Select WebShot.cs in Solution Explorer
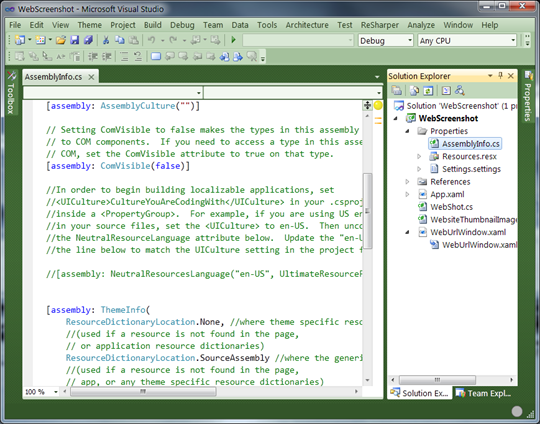The image size is (540, 424). (451, 207)
